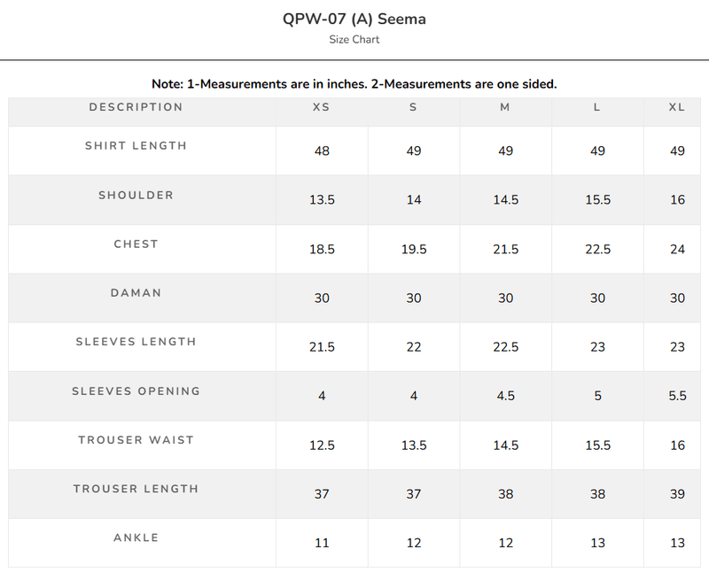Click the SHIRT LENGTH row label
This screenshot has width=709, height=588.
point(136,145)
